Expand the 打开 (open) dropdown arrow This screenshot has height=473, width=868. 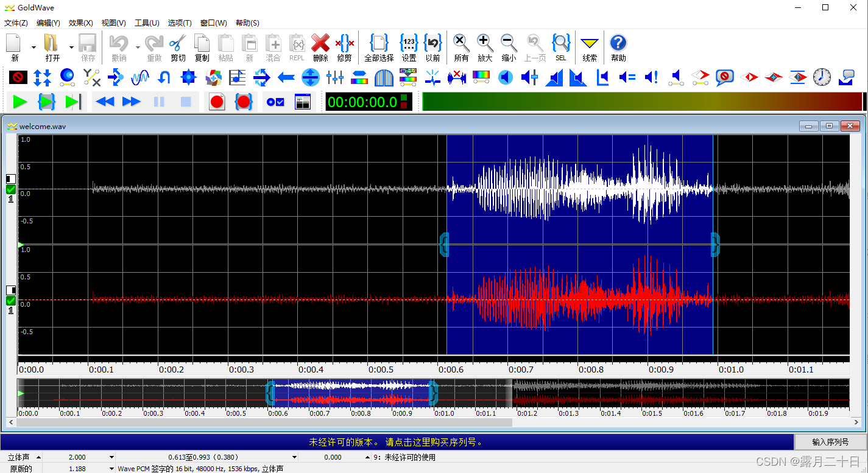(x=71, y=47)
